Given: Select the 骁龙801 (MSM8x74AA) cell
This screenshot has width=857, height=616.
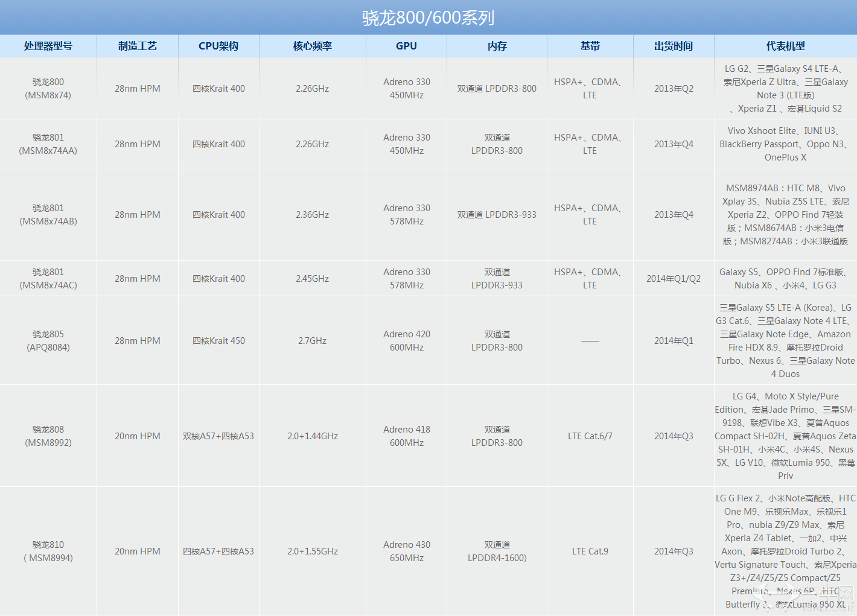Looking at the screenshot, I should coord(48,144).
